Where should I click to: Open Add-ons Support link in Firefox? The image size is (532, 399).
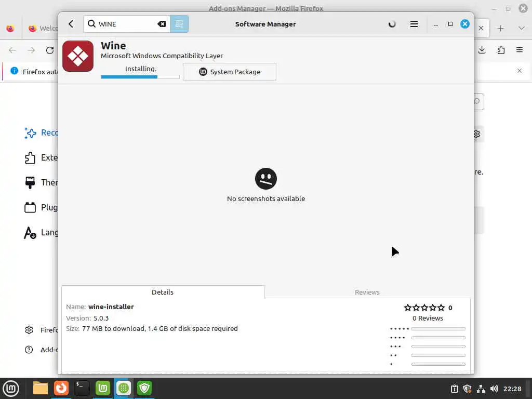[41, 350]
